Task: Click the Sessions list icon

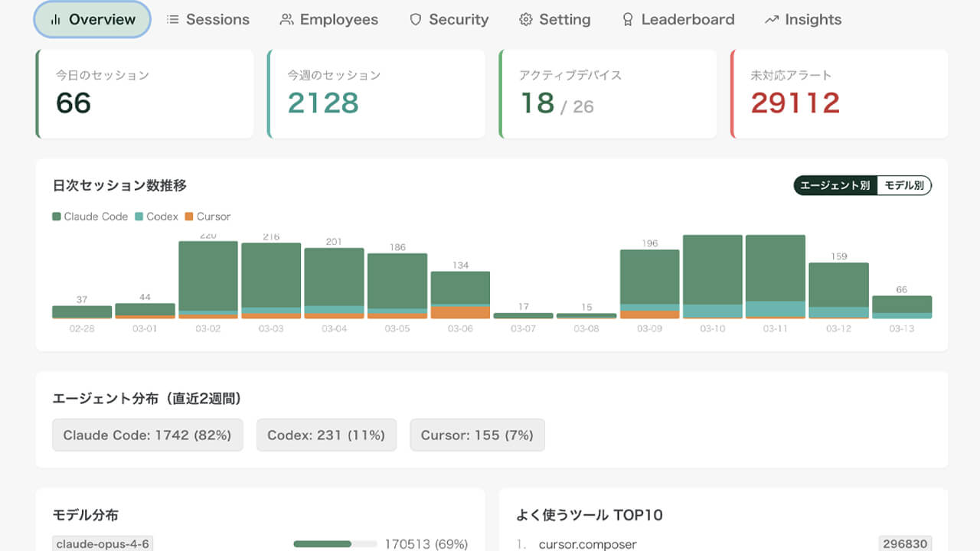Action: pyautogui.click(x=172, y=19)
